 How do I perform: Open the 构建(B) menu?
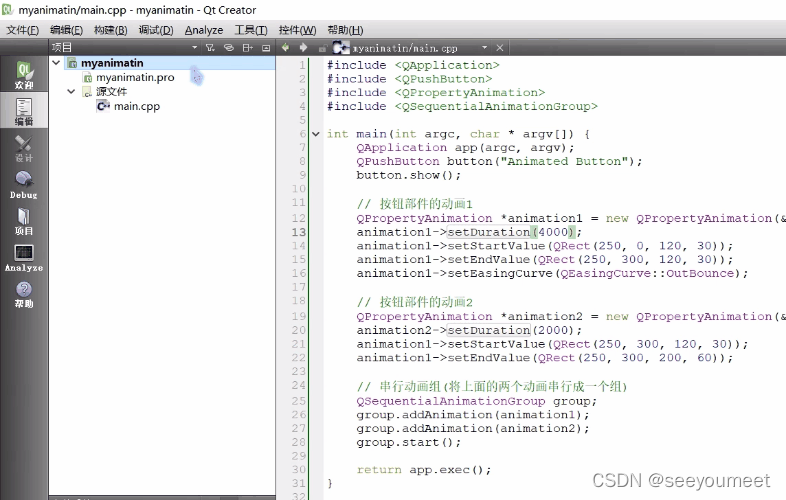(x=110, y=30)
